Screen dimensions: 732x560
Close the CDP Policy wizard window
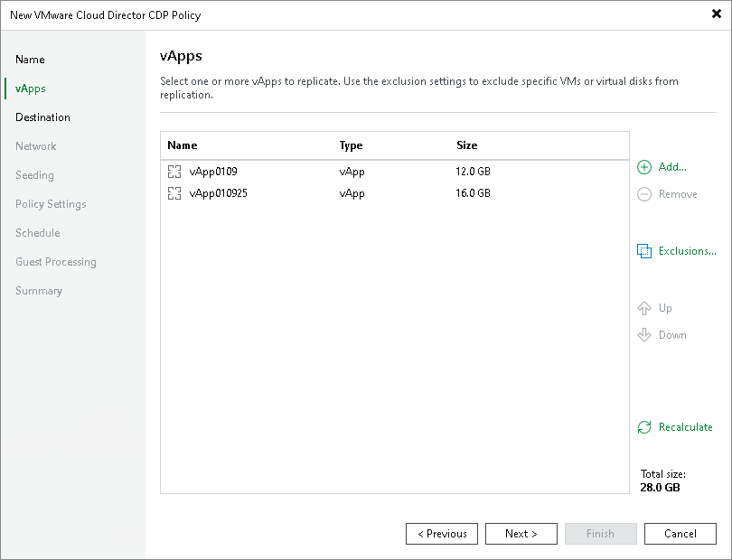(x=716, y=14)
